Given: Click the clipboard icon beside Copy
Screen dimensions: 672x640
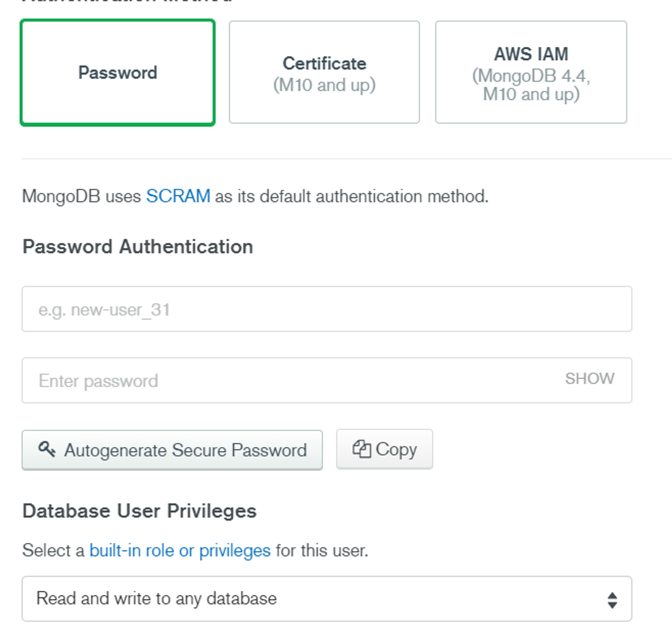Looking at the screenshot, I should [x=362, y=449].
